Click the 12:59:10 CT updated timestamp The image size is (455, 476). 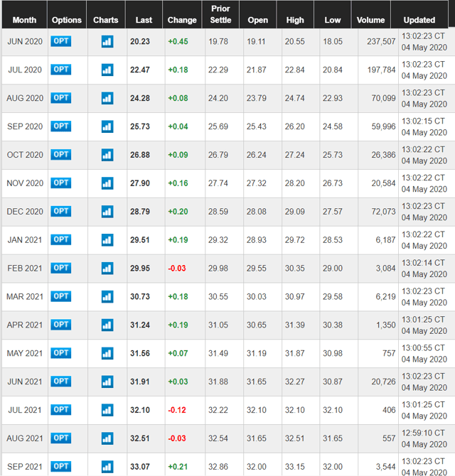423,433
